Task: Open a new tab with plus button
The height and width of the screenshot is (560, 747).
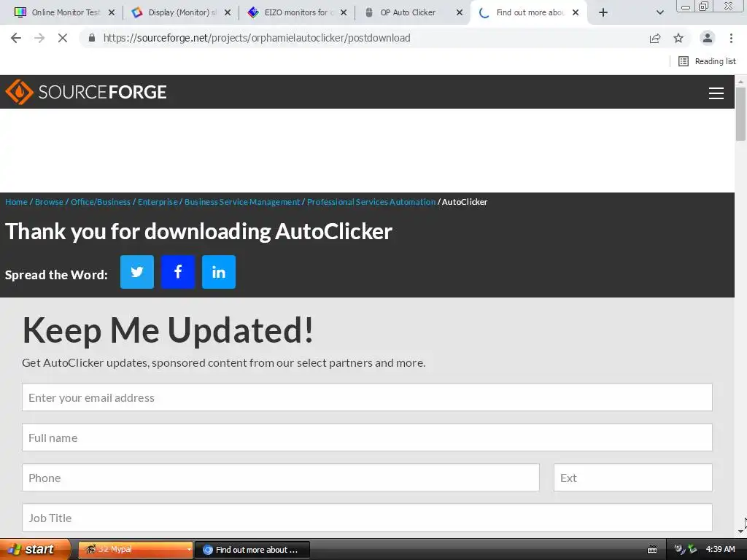Action: pos(603,13)
